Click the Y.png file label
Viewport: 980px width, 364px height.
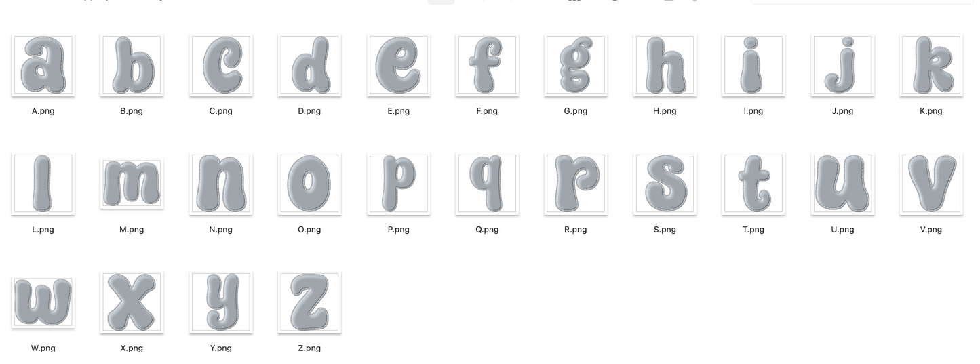click(220, 348)
